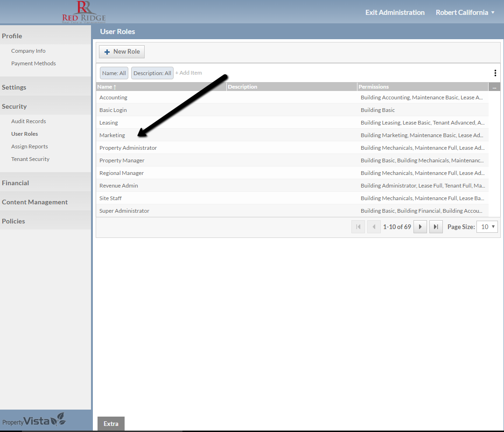Open the Extra tab at bottom

111,424
